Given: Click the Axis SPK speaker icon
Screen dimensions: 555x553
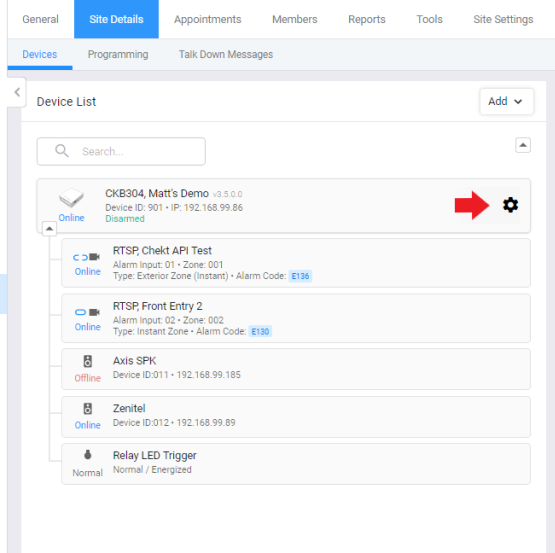Looking at the screenshot, I should pos(87,361).
